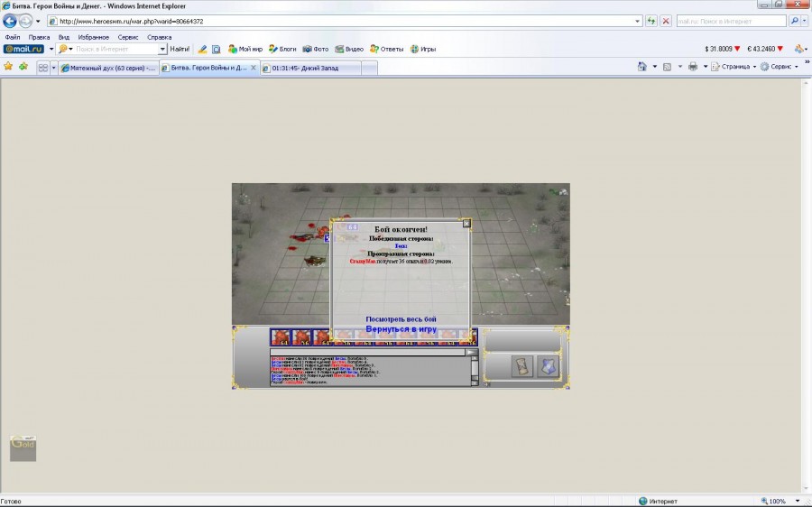The image size is (812, 507).
Task: Open search provider dropdown next to magnifier
Action: point(805,22)
